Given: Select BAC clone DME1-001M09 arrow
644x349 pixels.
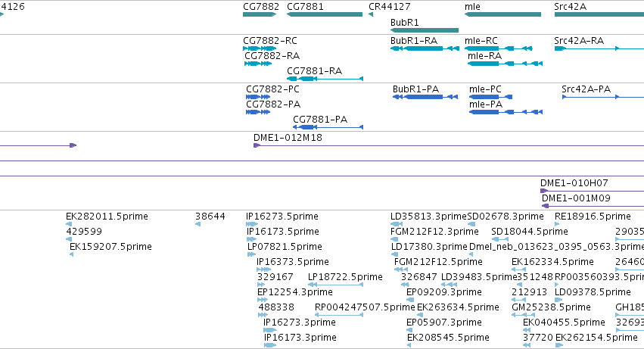Looking at the screenshot, I should tap(593, 206).
